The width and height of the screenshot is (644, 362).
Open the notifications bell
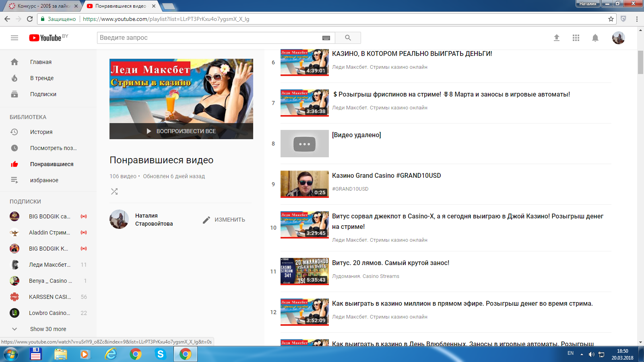(x=595, y=38)
